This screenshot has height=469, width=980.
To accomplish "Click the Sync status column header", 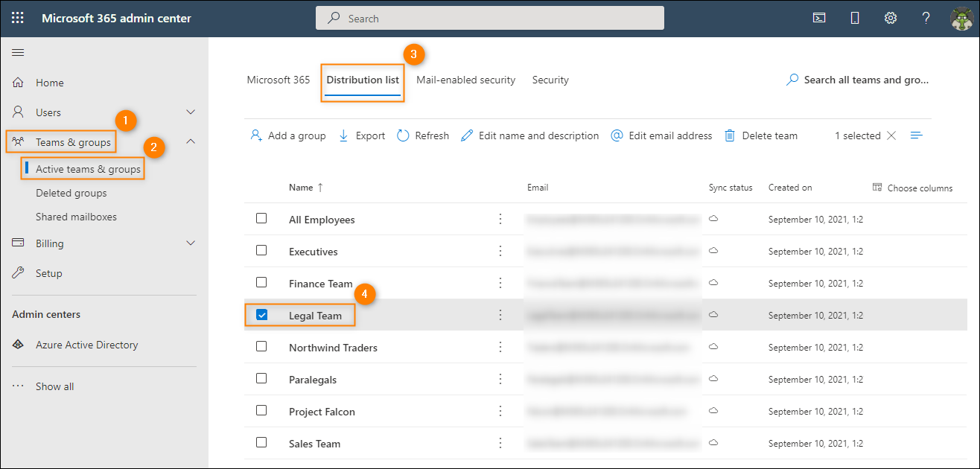I will [731, 188].
